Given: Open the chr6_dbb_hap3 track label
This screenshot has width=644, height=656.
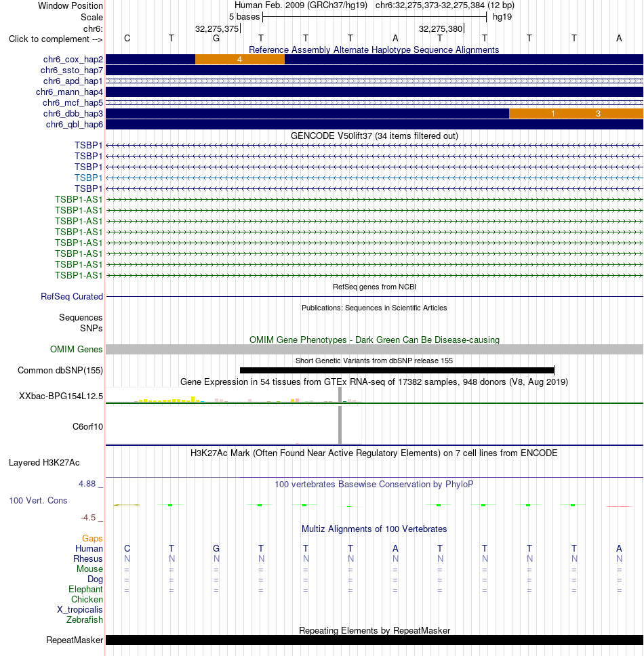Looking at the screenshot, I should coord(73,114).
